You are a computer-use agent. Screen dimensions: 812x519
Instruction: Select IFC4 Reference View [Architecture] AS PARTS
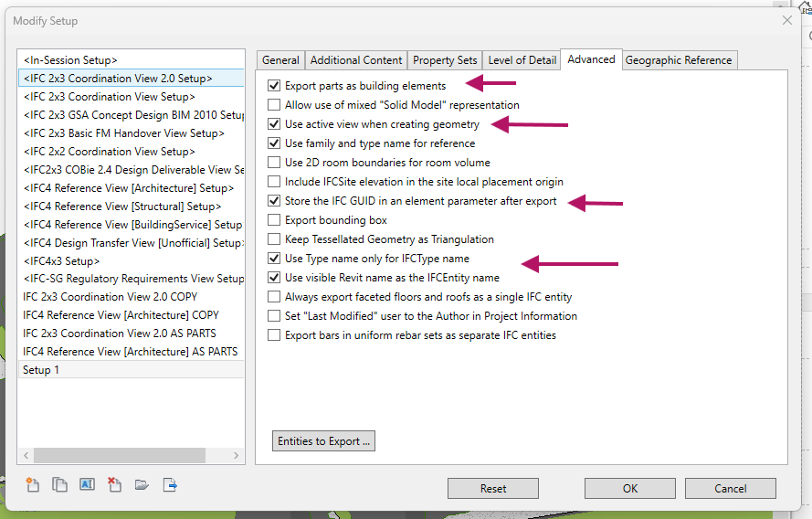click(x=131, y=351)
